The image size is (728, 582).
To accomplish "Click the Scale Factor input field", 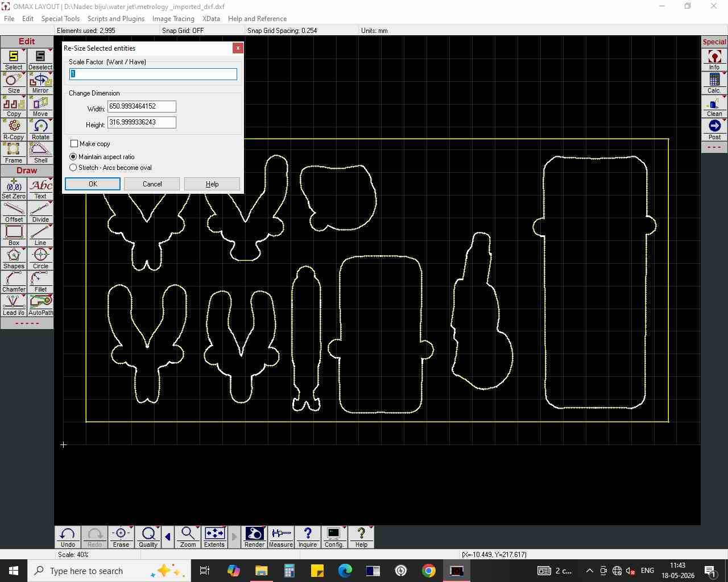I will click(153, 74).
